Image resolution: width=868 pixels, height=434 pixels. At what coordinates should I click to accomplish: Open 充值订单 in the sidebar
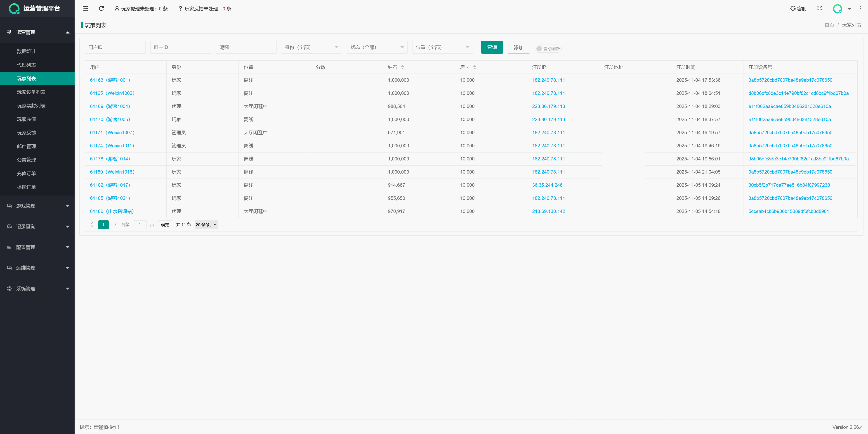[x=26, y=173]
